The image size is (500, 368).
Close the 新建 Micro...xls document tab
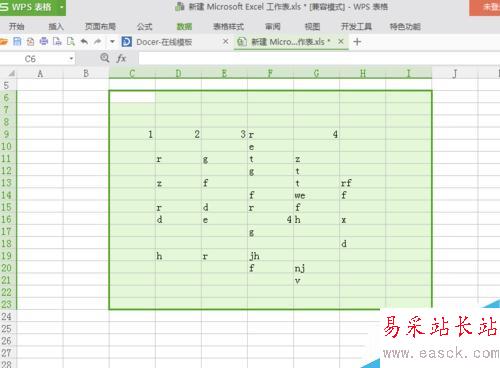pyautogui.click(x=341, y=42)
